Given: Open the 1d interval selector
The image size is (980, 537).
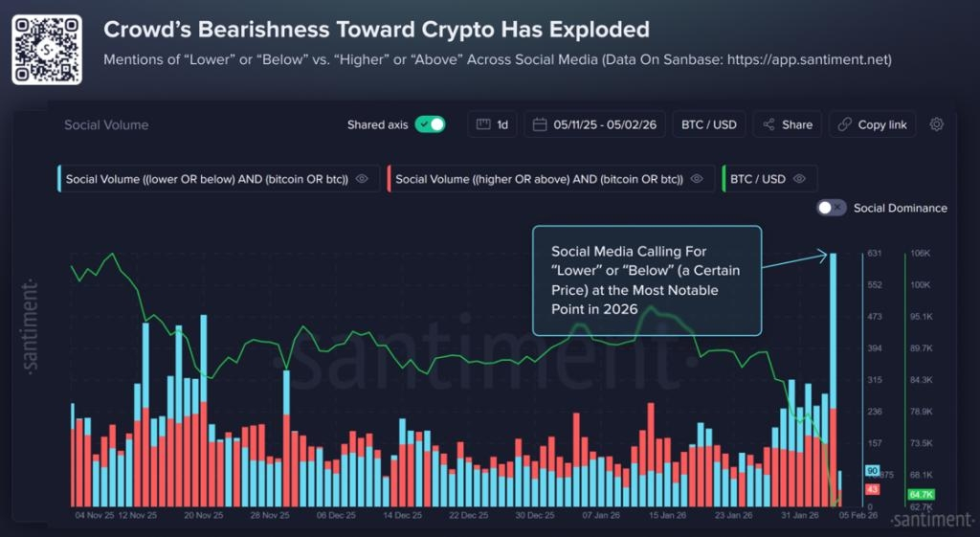Looking at the screenshot, I should [x=492, y=124].
